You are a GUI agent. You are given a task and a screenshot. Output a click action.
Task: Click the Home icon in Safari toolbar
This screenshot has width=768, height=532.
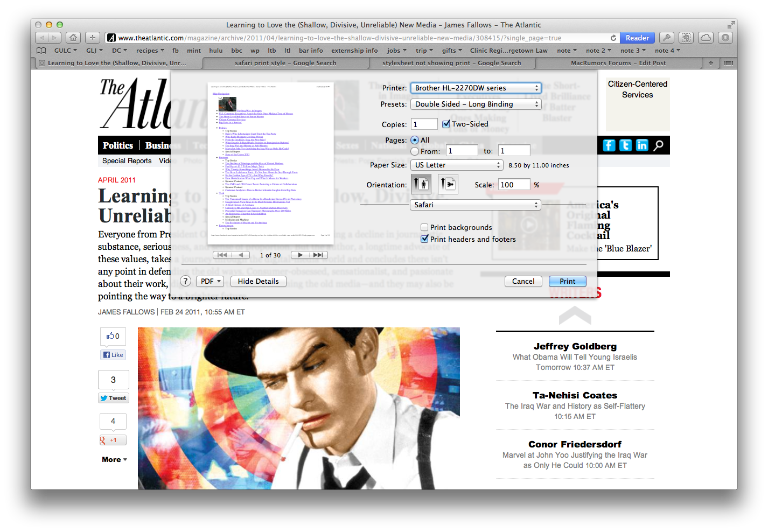tap(73, 38)
